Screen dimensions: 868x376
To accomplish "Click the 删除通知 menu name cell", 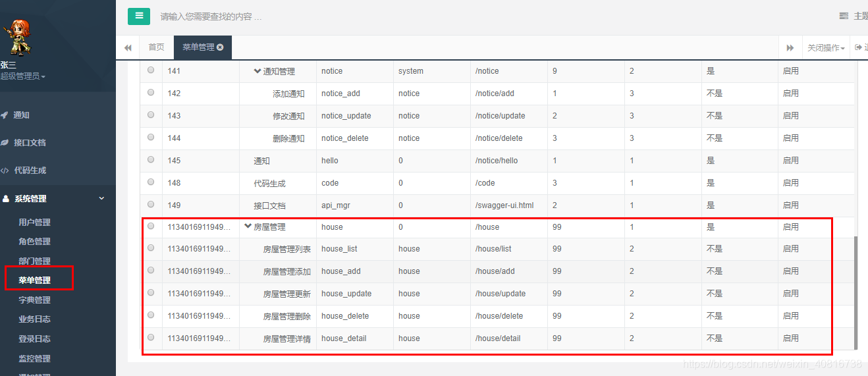I will click(x=288, y=139).
